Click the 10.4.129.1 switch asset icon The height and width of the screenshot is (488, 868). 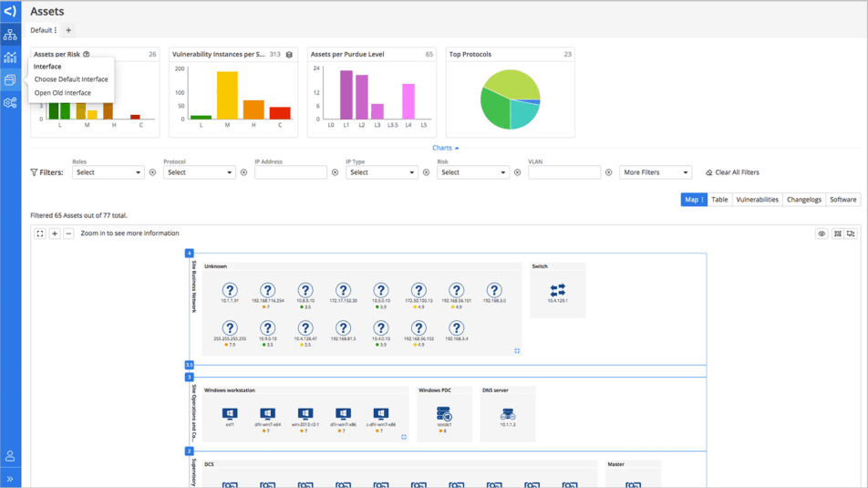coord(557,290)
